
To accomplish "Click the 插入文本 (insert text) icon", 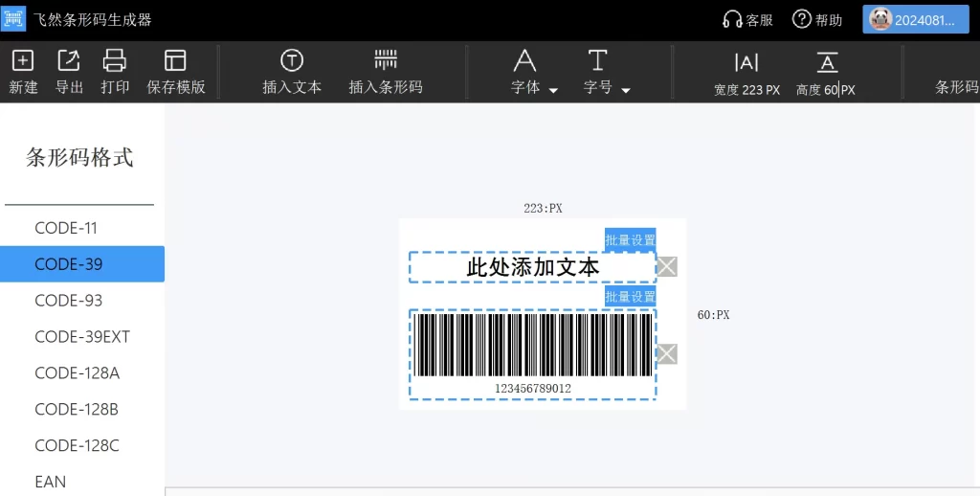I will point(292,60).
